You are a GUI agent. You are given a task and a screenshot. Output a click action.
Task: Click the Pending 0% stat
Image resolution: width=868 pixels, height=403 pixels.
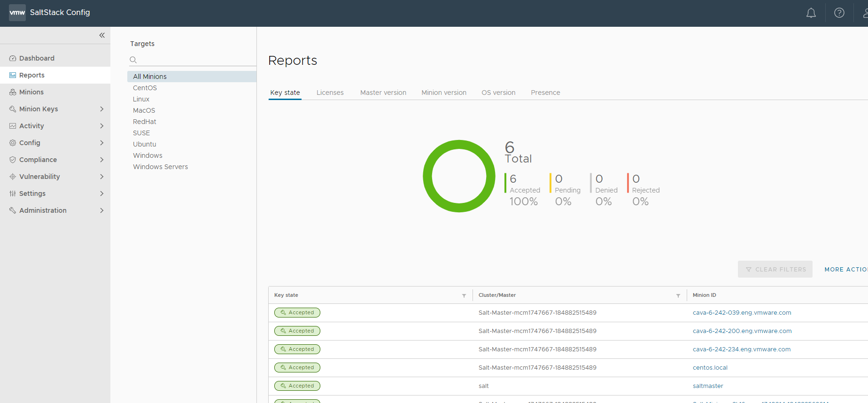pos(566,190)
